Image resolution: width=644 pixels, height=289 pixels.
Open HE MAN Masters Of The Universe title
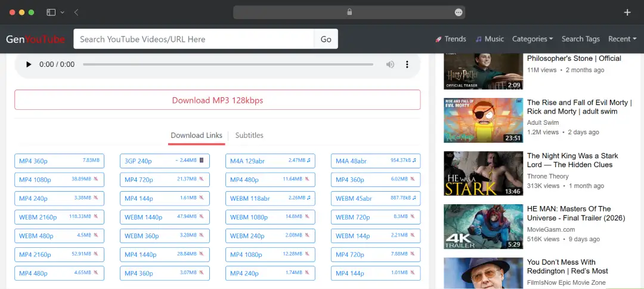click(x=576, y=213)
